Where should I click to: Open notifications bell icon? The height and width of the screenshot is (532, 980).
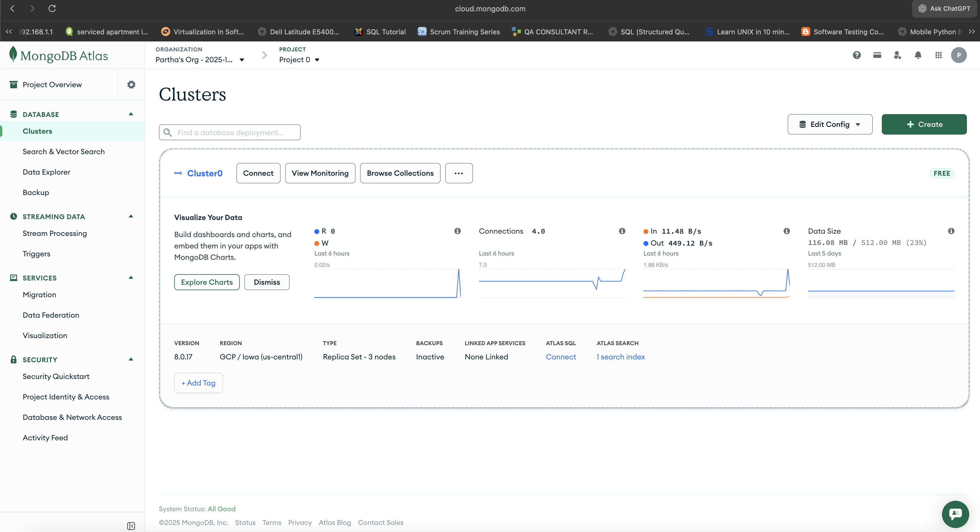click(x=918, y=55)
